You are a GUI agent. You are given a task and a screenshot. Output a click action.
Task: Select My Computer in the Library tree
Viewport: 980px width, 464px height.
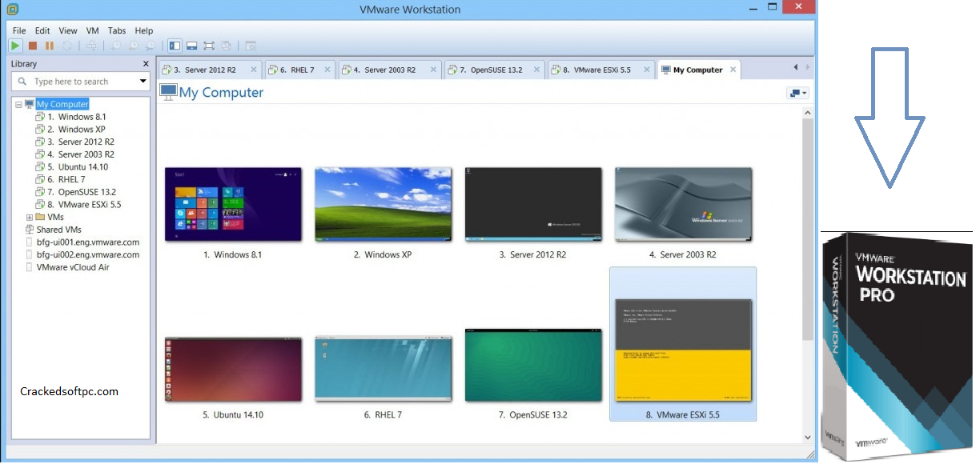click(62, 104)
